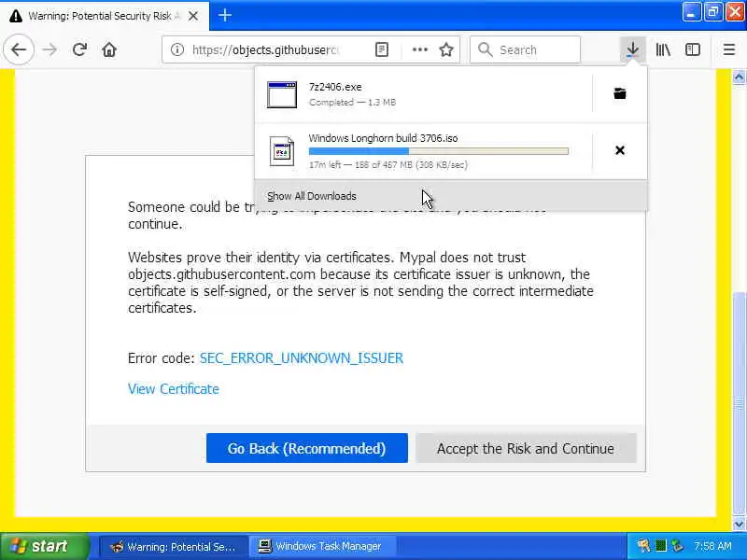The image size is (747, 560).
Task: Click the vertical scrollbar thumb
Action: (739, 404)
